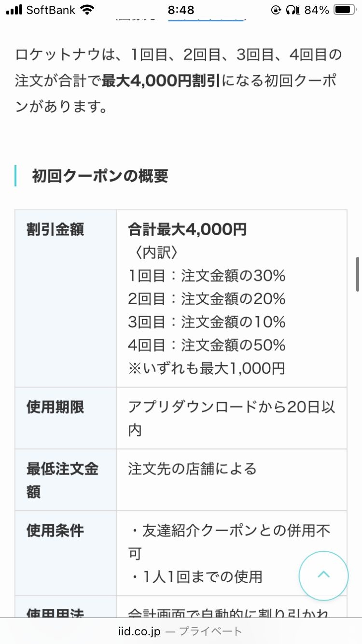Tap the bold 合計最大4,000円 text in table
Screen dimensions: 362x644
(187, 230)
